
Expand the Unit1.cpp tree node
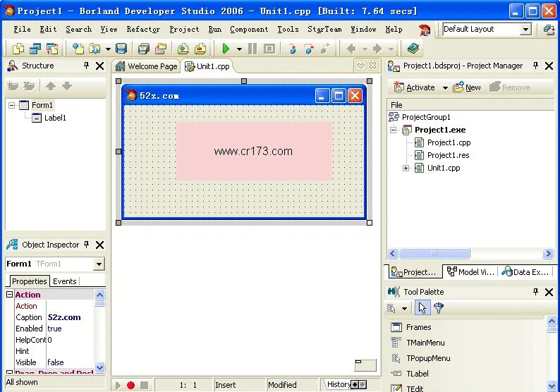point(406,169)
